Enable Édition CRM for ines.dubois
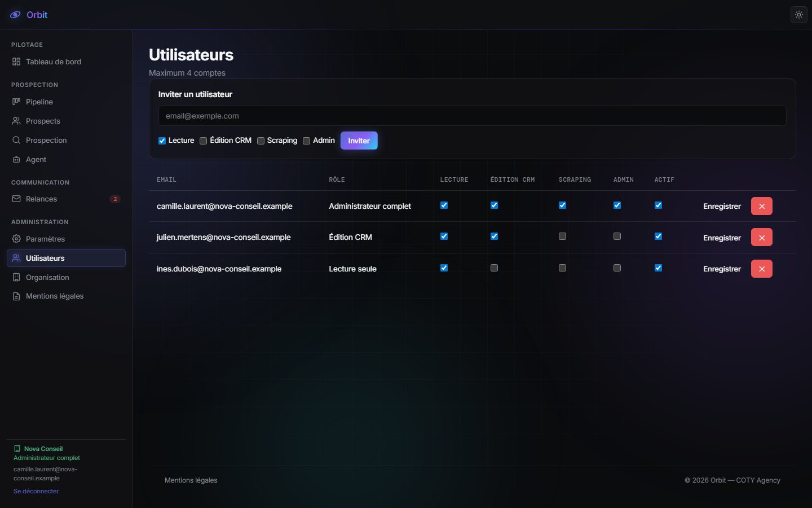The height and width of the screenshot is (508, 812). (x=494, y=268)
